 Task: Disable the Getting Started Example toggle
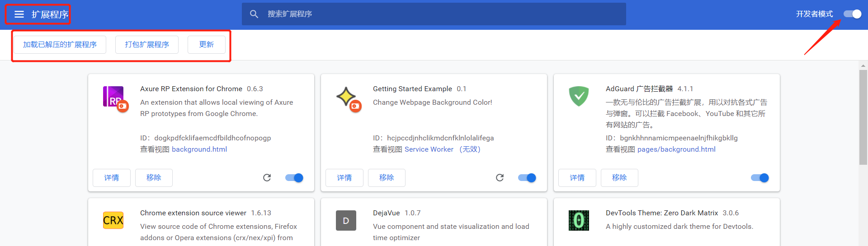[527, 178]
